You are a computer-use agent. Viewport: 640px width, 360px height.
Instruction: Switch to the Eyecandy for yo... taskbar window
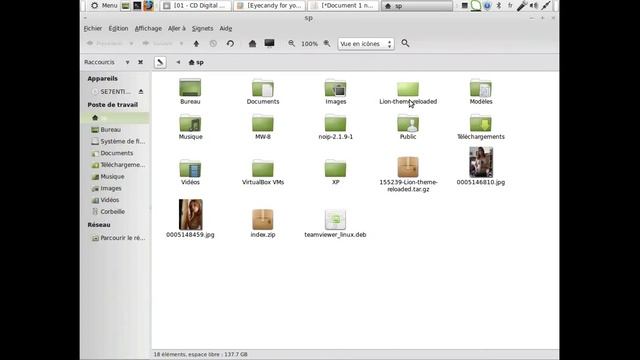coord(270,5)
